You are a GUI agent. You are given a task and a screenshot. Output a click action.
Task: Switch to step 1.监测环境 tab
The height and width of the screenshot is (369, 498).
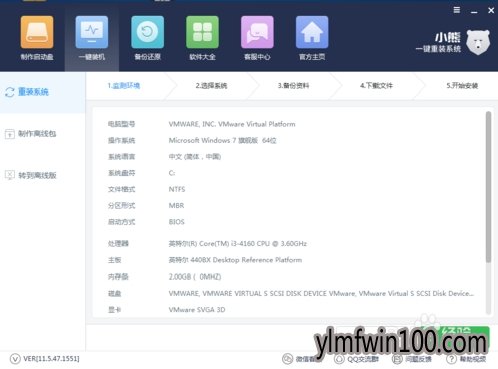point(124,86)
